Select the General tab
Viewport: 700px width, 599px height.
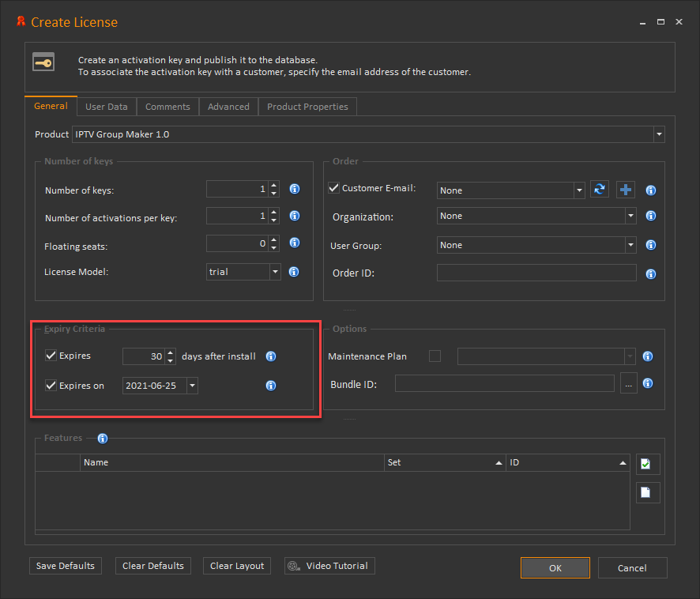[51, 106]
